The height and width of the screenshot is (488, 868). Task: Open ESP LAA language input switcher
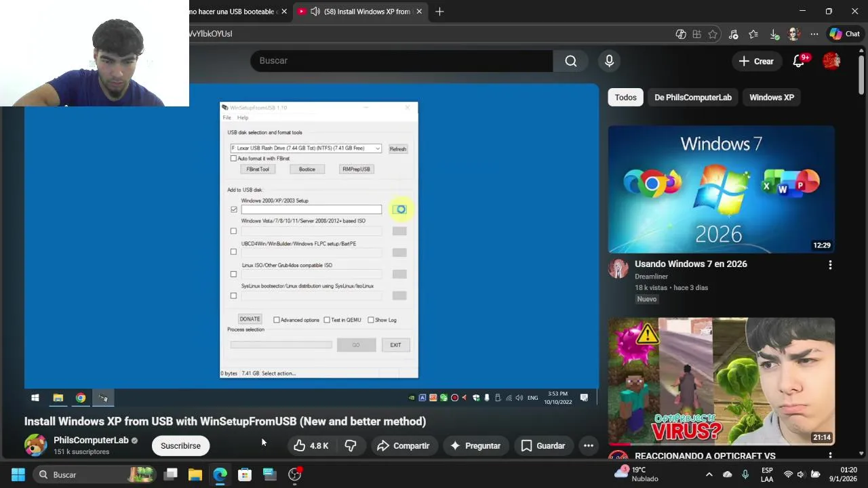(x=767, y=474)
